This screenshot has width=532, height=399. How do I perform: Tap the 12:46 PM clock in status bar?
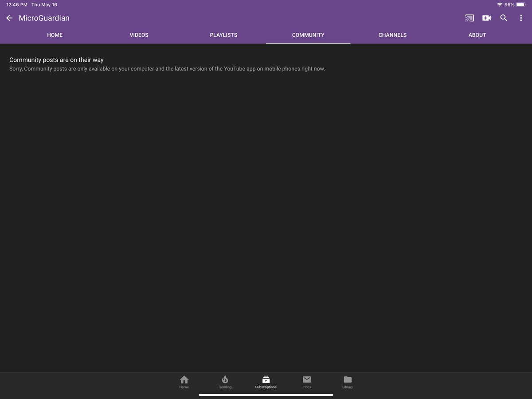click(17, 4)
